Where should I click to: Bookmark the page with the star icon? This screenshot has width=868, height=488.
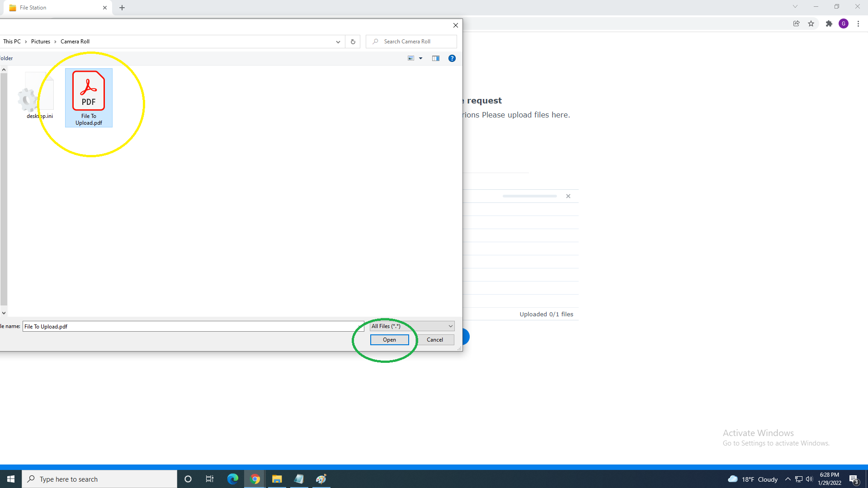pos(811,23)
